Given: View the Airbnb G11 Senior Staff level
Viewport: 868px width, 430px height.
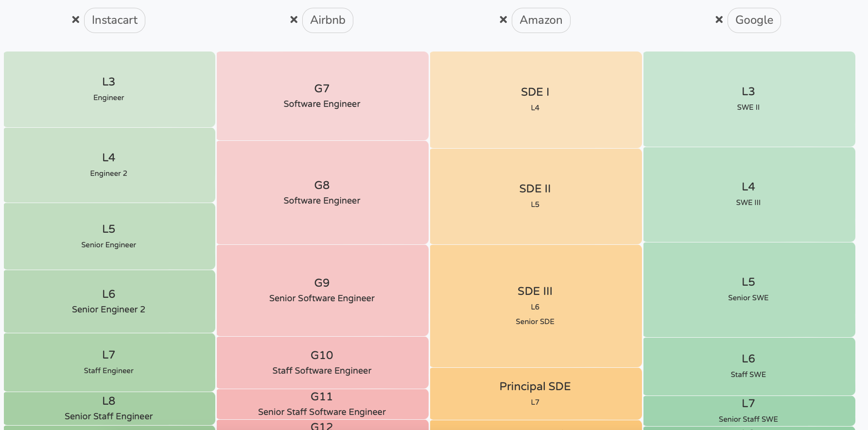Looking at the screenshot, I should (322, 404).
